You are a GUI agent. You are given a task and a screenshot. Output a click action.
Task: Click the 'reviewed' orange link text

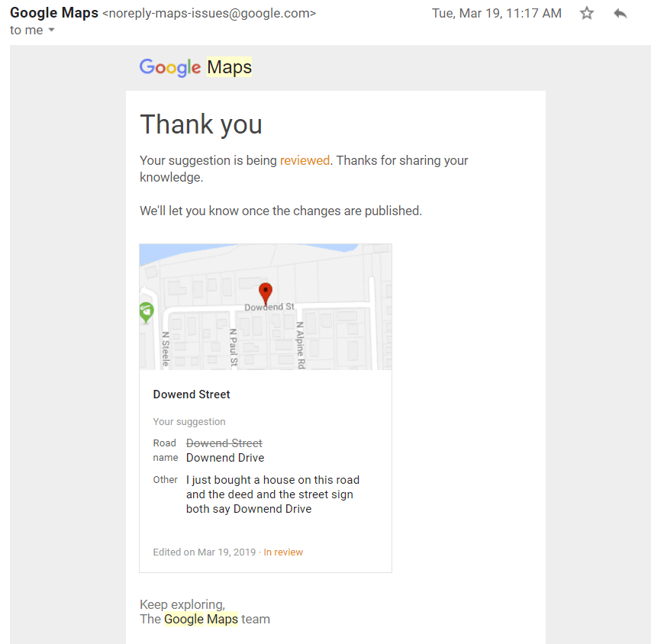(x=305, y=160)
